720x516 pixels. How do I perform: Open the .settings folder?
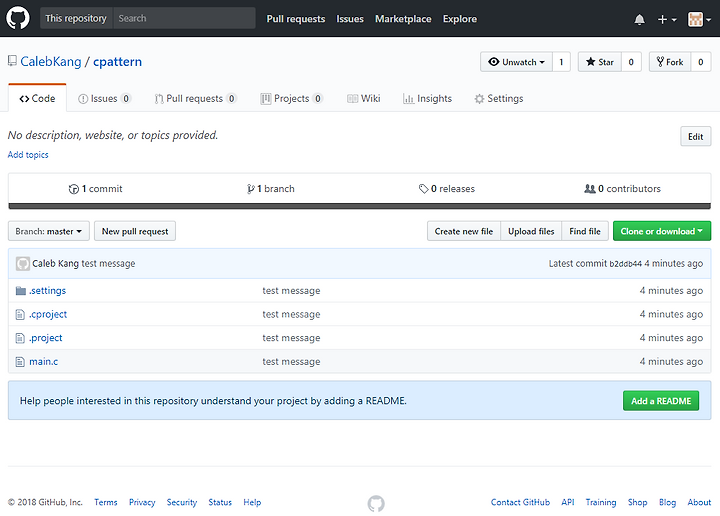(48, 291)
